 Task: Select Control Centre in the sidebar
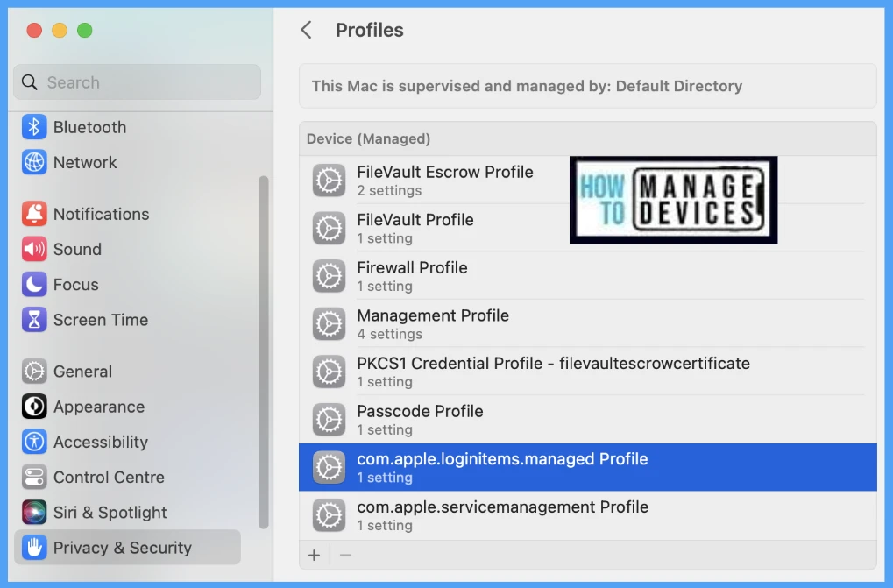(109, 477)
